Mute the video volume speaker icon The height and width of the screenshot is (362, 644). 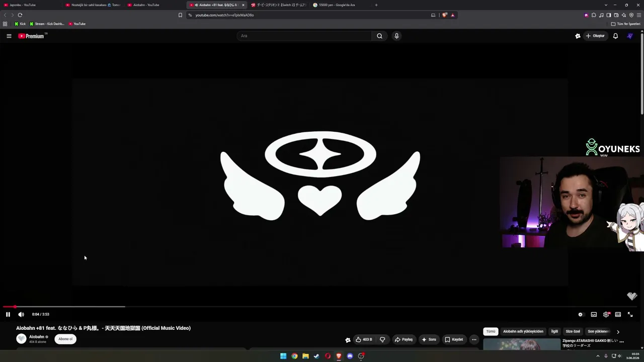21,314
